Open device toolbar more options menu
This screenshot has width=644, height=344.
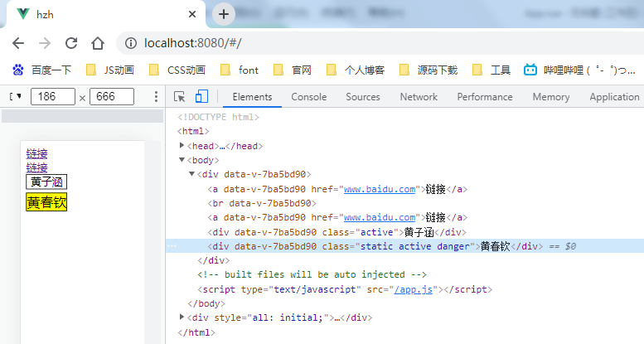point(156,97)
